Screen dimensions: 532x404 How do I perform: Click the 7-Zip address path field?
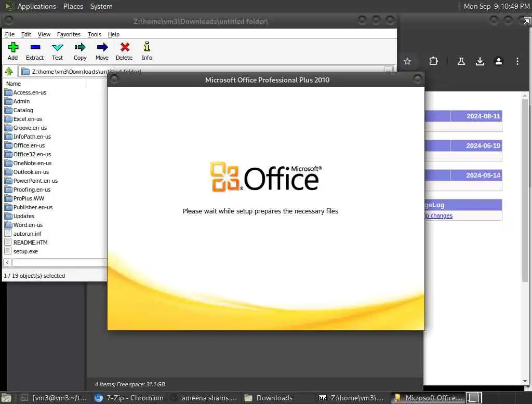pos(200,71)
